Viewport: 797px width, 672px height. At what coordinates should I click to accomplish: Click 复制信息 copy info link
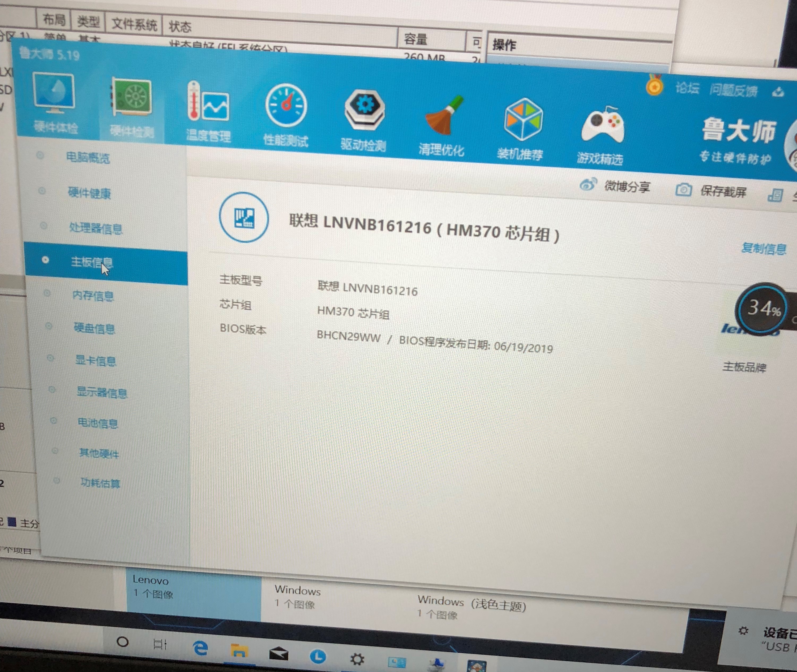[764, 249]
